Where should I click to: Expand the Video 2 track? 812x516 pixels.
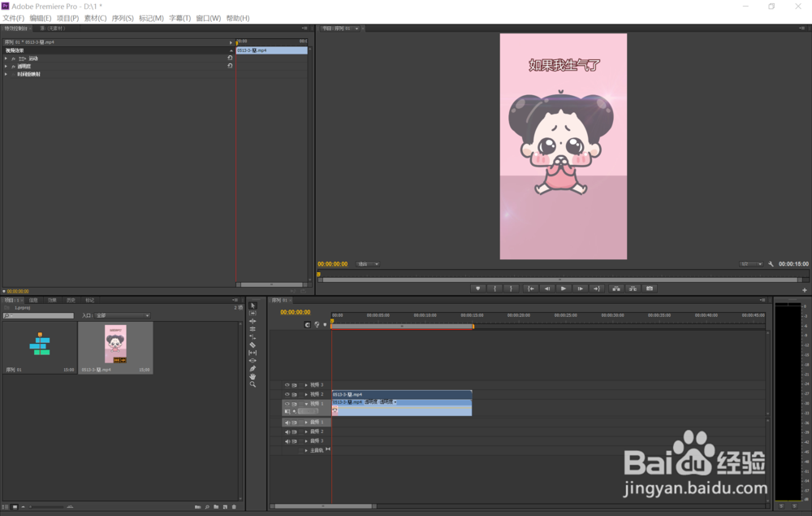(x=306, y=394)
